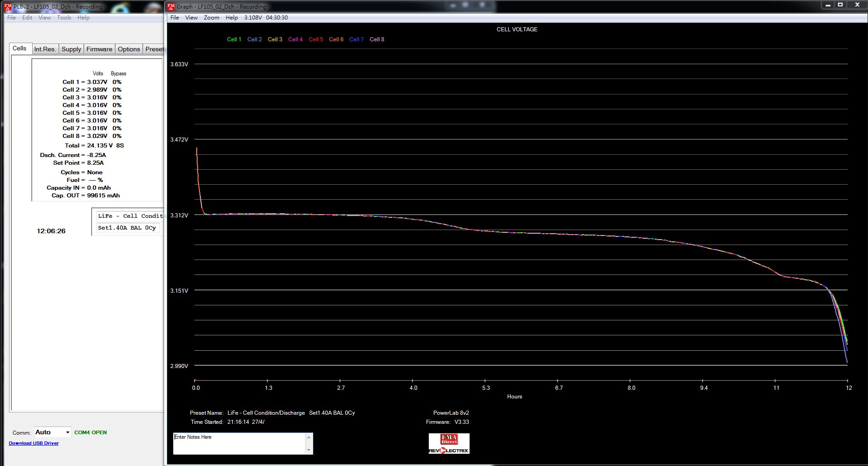
Task: Open the Graph window View menu
Action: click(x=191, y=18)
